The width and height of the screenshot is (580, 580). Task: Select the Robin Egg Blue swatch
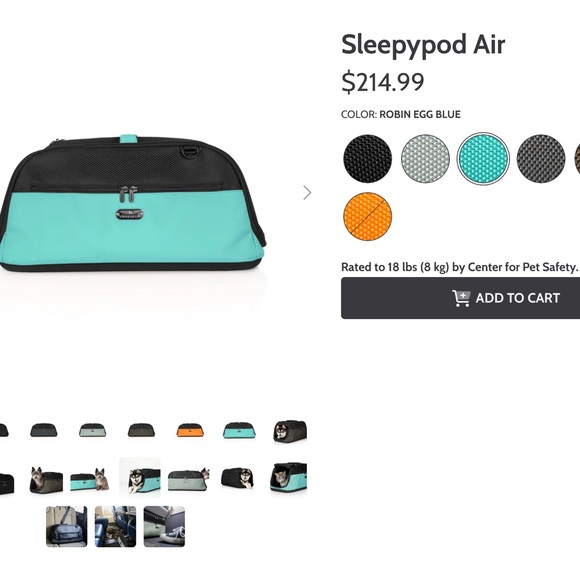pyautogui.click(x=483, y=159)
